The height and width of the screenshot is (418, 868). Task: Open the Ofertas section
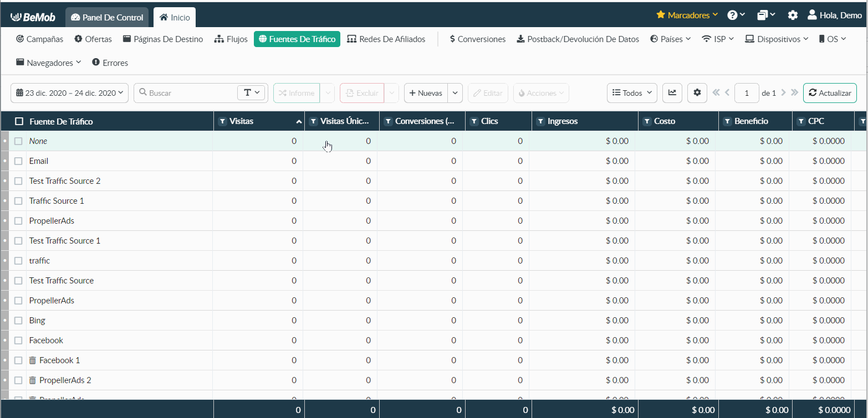(x=93, y=39)
